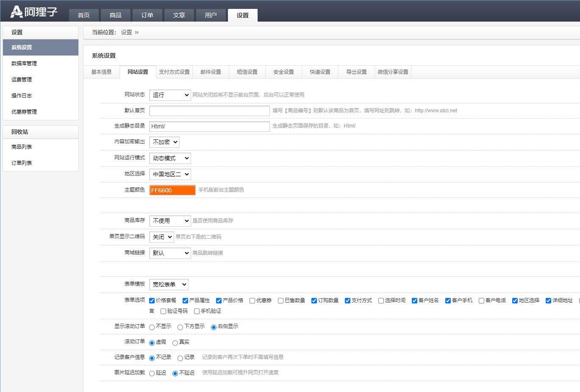Expand the 地区选择 dropdown
This screenshot has width=580, height=392.
[170, 174]
